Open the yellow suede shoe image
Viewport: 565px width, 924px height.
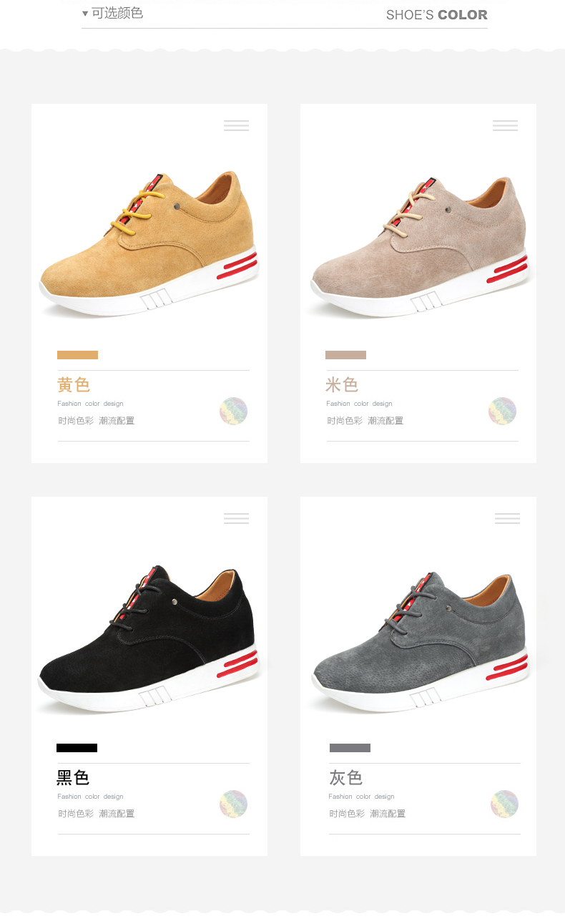149,243
